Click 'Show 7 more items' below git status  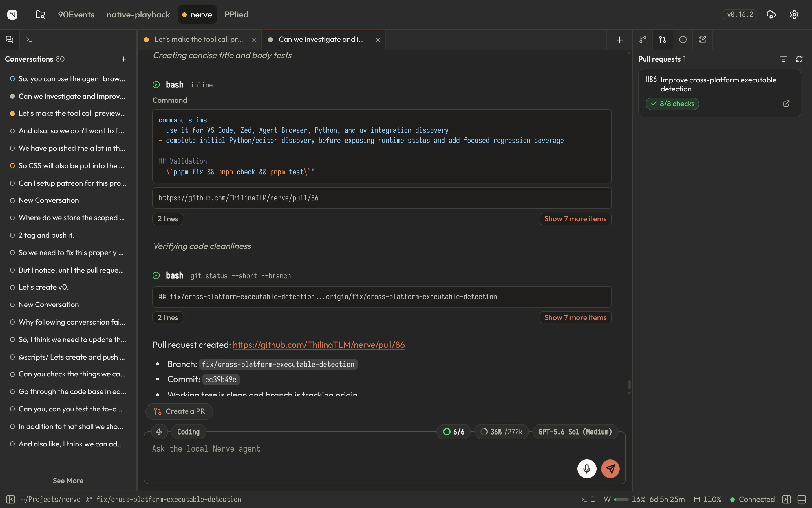pyautogui.click(x=575, y=317)
